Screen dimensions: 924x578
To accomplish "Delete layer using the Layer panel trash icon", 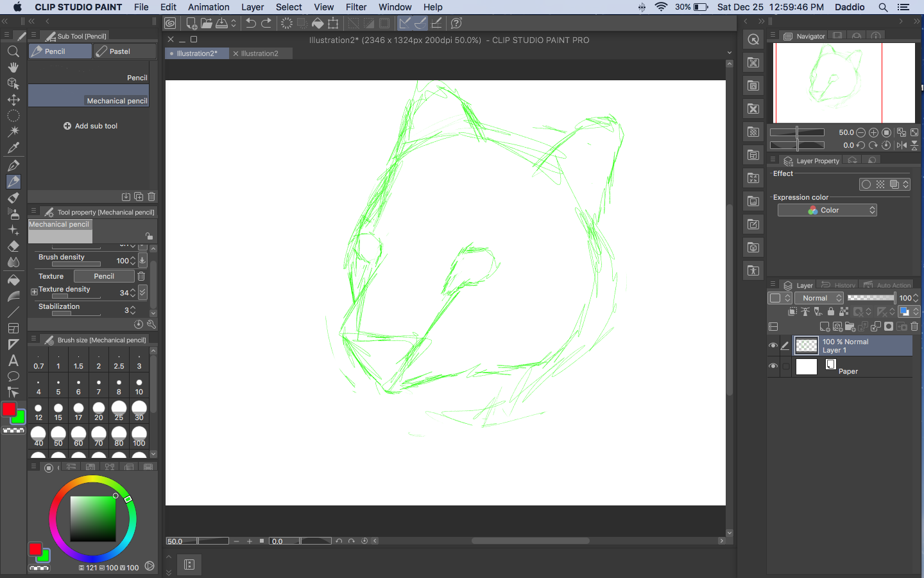I will point(914,327).
